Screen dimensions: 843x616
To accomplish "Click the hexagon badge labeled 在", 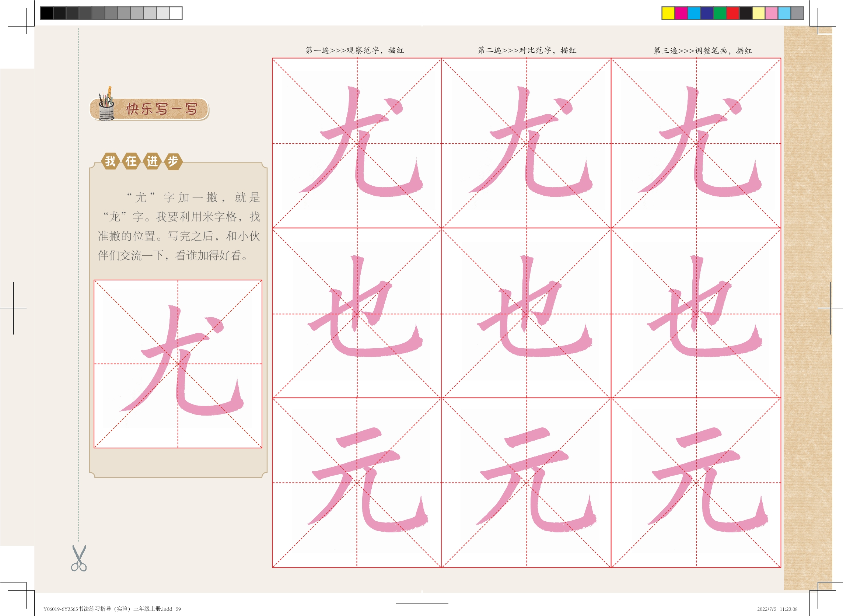I will 131,161.
